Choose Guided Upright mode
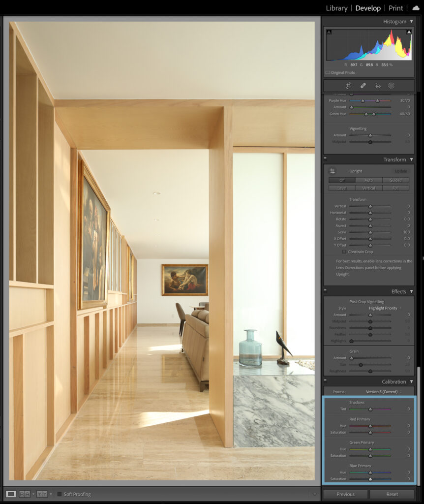This screenshot has height=504, width=424. click(395, 180)
